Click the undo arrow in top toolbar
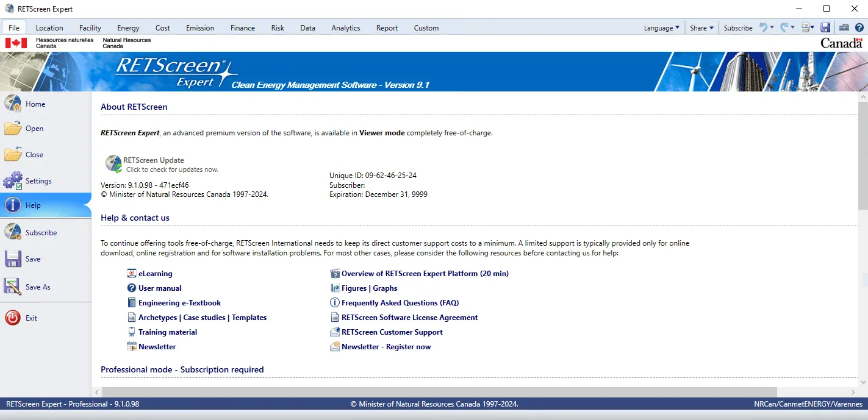The image size is (868, 420). tap(762, 27)
